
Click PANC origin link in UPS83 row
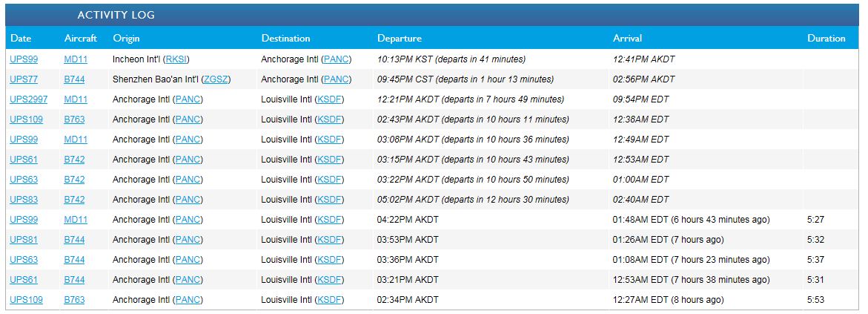coord(188,200)
